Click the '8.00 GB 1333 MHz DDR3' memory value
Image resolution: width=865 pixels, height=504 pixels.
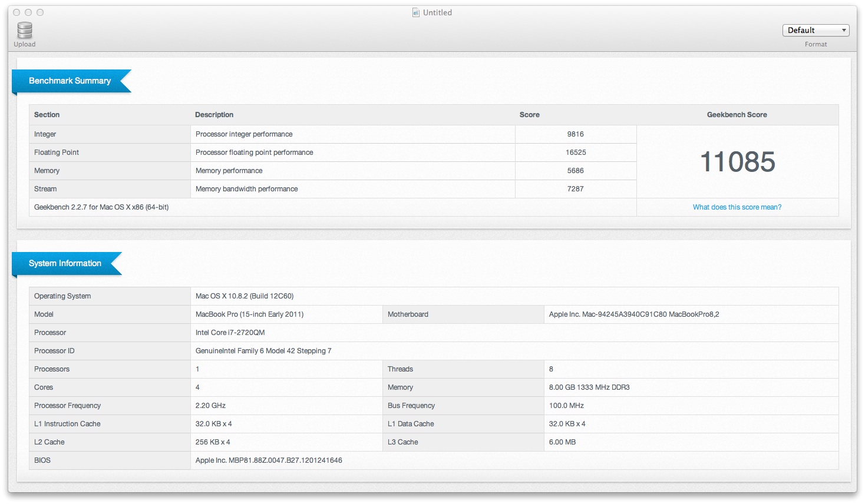[589, 387]
